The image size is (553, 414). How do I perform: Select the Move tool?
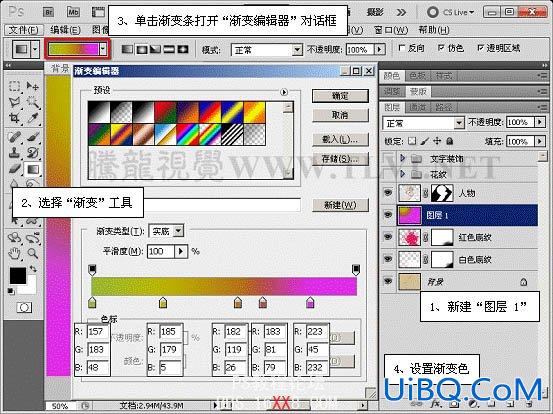(x=32, y=86)
